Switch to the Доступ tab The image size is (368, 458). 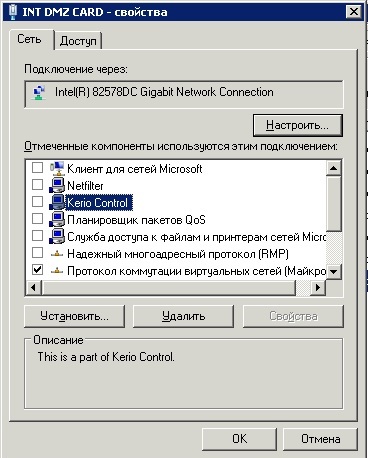(x=78, y=41)
